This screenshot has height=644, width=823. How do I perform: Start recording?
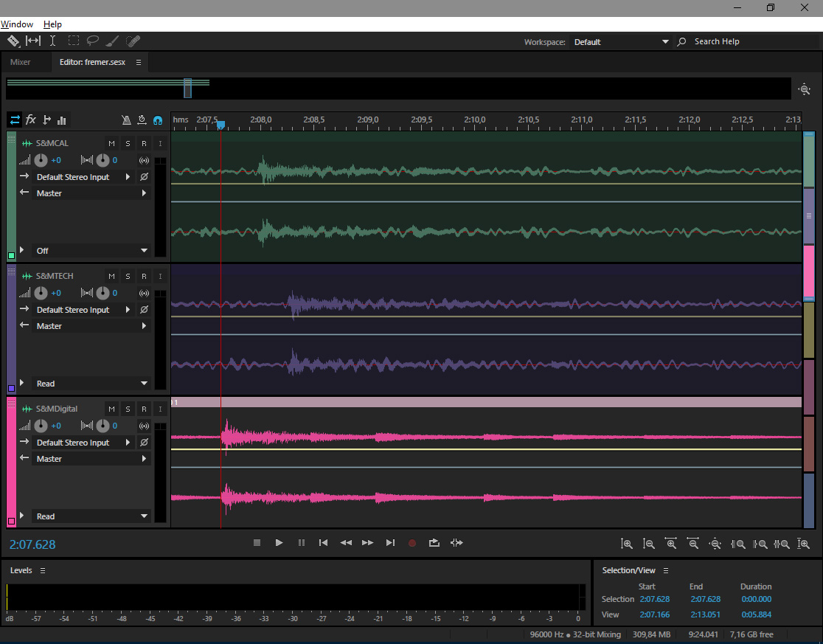(x=412, y=543)
